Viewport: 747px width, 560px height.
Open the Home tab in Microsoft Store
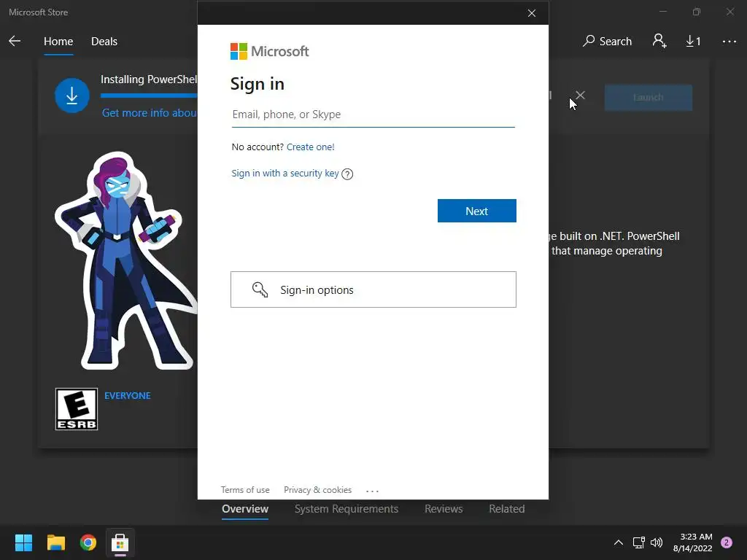click(x=58, y=42)
